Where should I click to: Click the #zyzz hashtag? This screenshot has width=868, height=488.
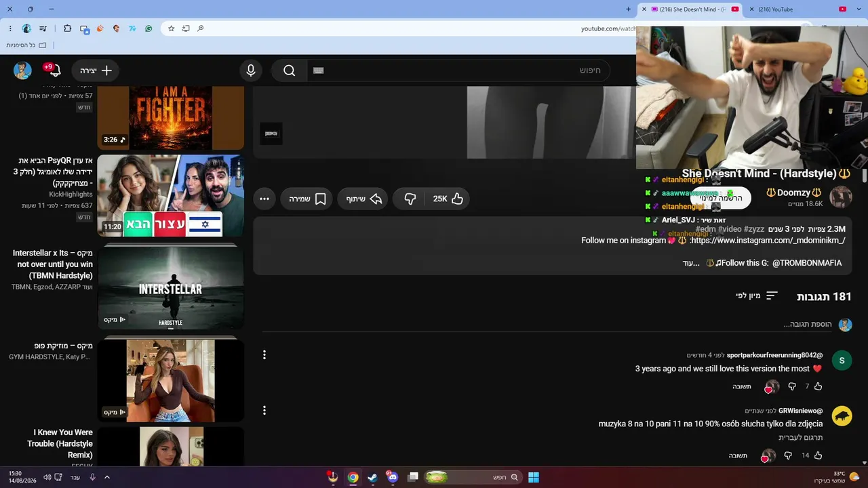click(x=754, y=230)
